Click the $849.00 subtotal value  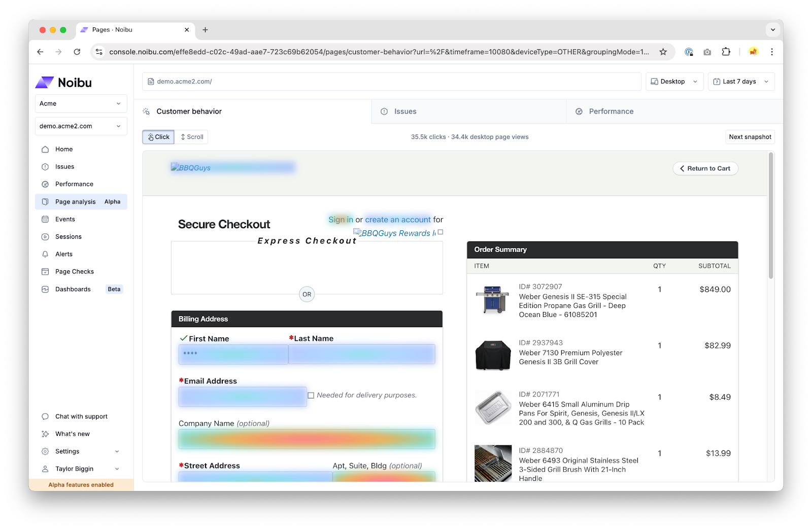[715, 290]
